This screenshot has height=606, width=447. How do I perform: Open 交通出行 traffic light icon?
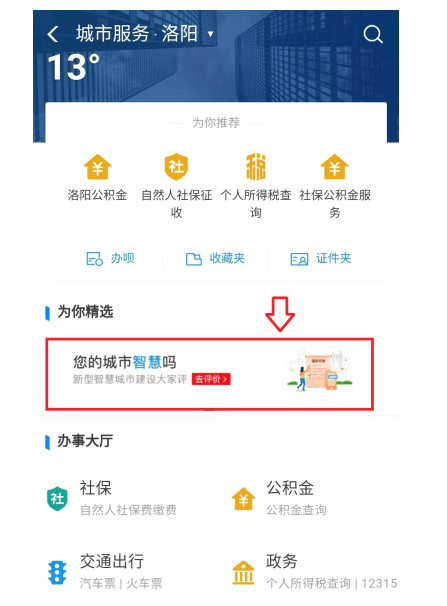57,572
